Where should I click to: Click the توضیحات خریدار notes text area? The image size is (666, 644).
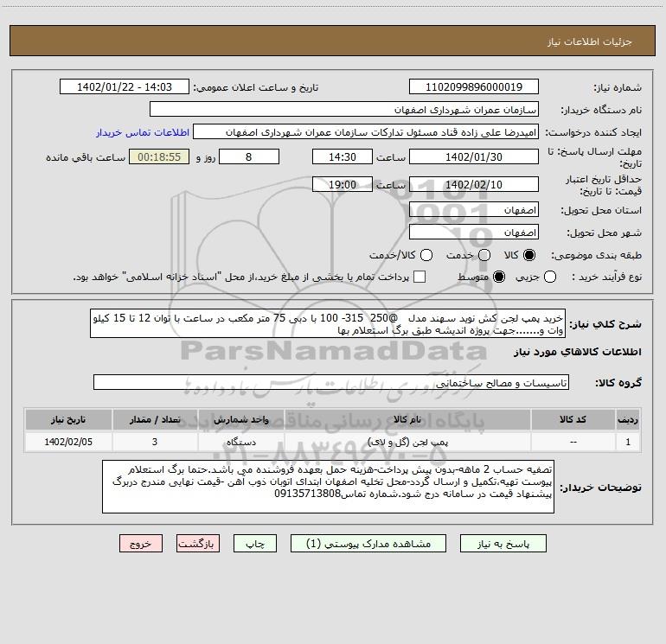pos(329,487)
